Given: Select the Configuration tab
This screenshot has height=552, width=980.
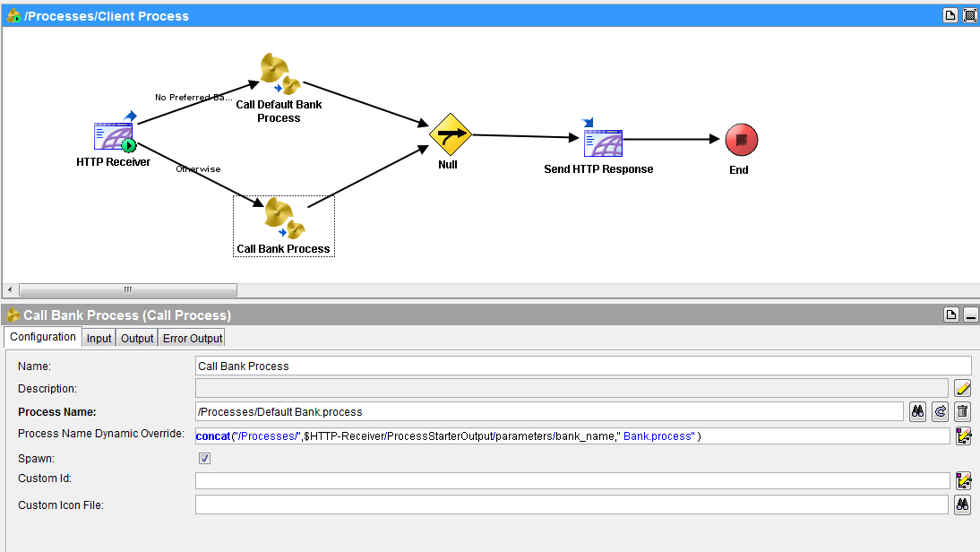Looking at the screenshot, I should point(42,337).
